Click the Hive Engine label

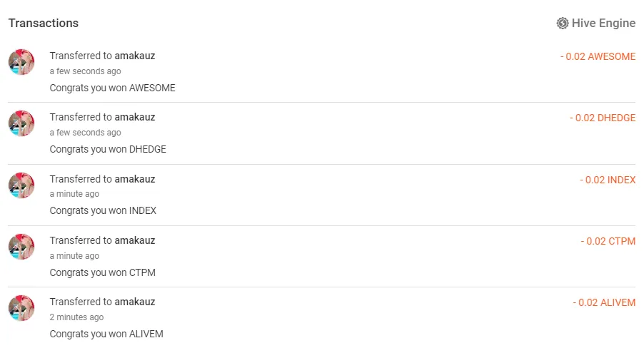coord(603,24)
